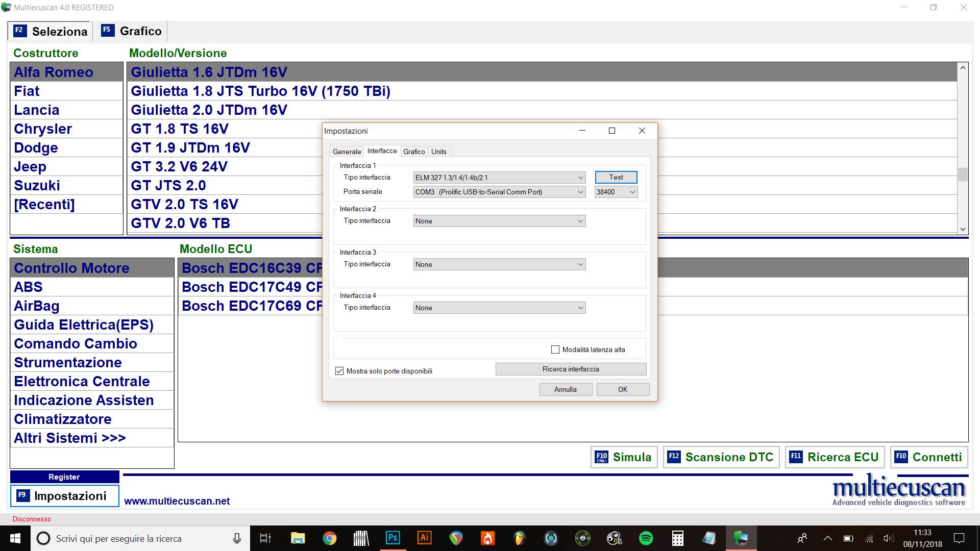Open File Explorer from the taskbar
980x551 pixels.
coord(298,538)
